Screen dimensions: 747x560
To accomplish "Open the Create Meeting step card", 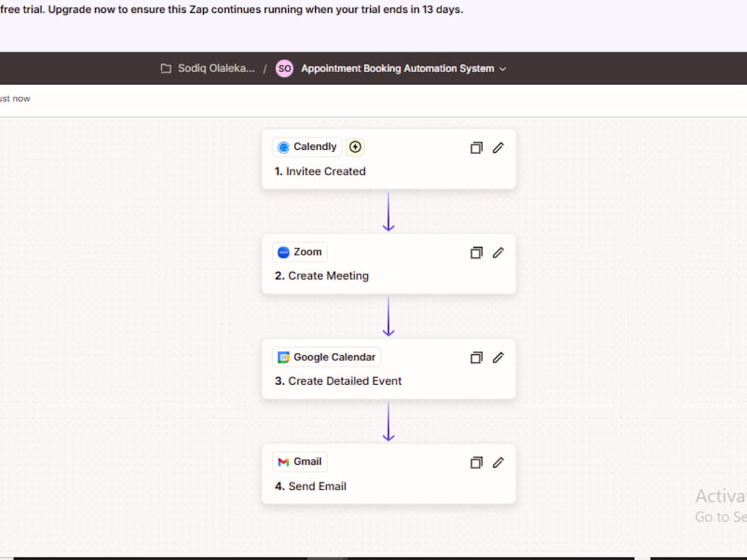I will pos(388,264).
